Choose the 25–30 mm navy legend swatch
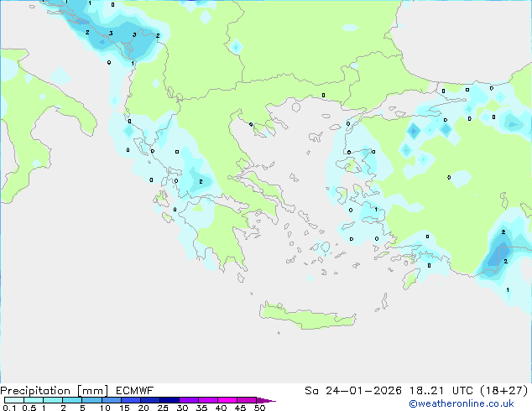The height and width of the screenshot is (411, 532). coord(169,400)
